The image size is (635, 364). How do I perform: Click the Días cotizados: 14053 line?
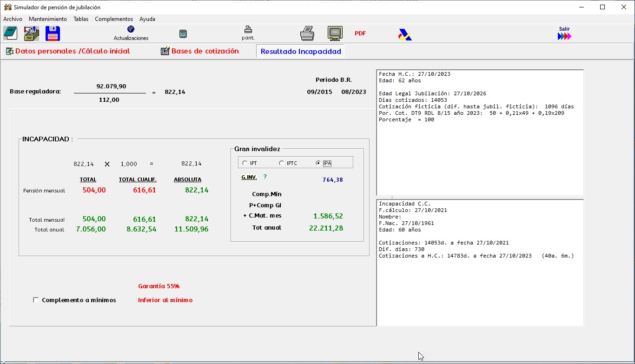[x=413, y=100]
